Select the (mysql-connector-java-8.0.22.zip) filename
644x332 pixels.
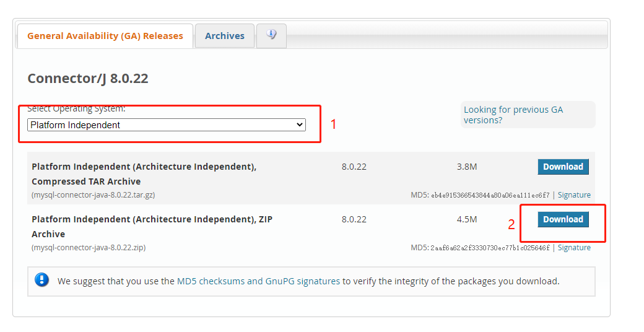[89, 248]
